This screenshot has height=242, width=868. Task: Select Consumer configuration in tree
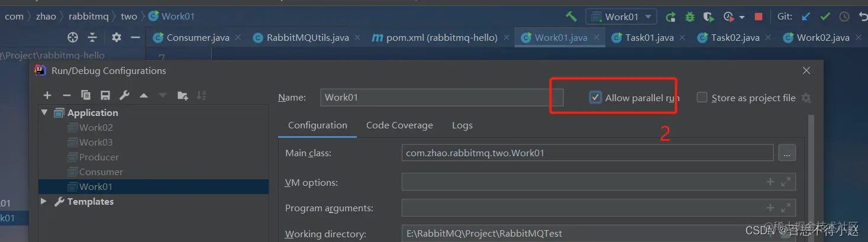pyautogui.click(x=101, y=172)
